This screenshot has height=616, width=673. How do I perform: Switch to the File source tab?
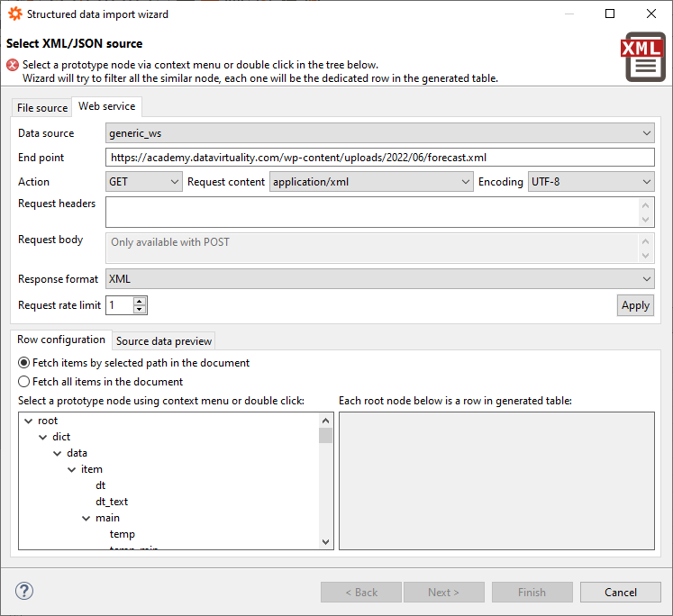[42, 108]
